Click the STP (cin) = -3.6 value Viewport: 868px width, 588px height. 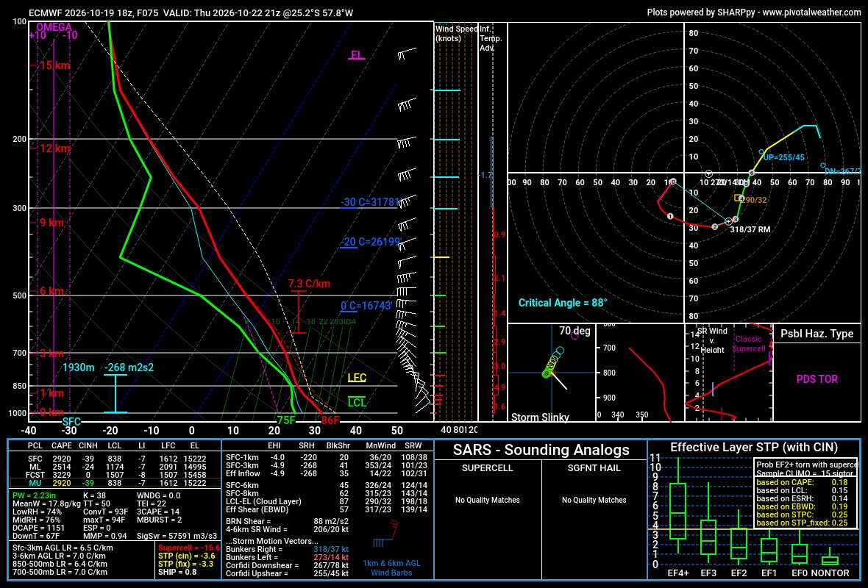(x=187, y=556)
